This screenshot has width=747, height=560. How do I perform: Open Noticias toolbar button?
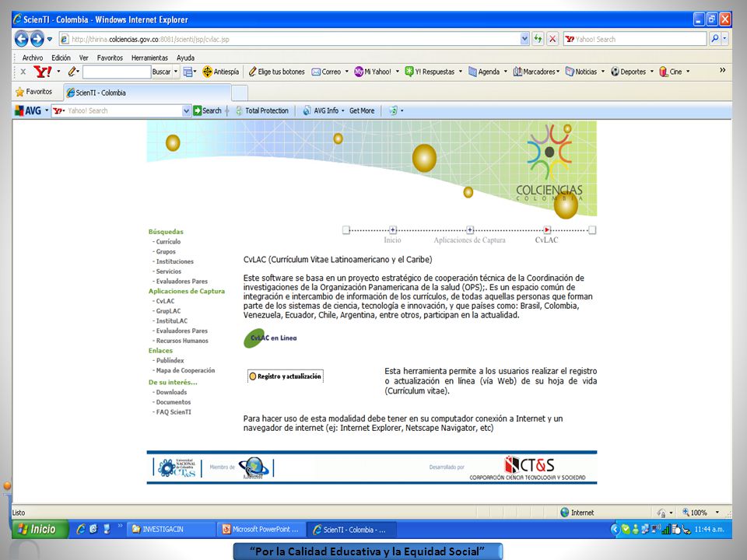pos(581,72)
